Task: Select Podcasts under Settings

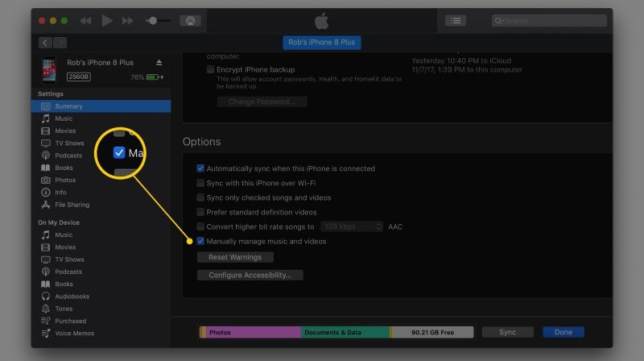Action: tap(68, 156)
